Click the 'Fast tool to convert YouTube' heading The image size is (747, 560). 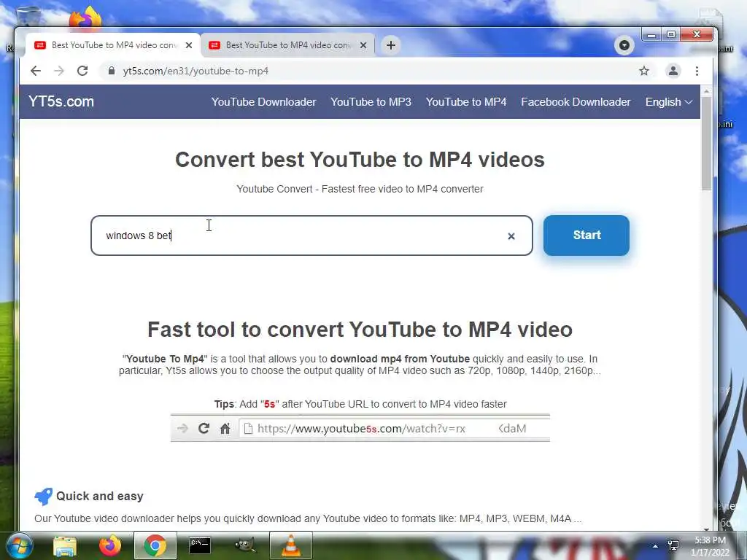360,330
